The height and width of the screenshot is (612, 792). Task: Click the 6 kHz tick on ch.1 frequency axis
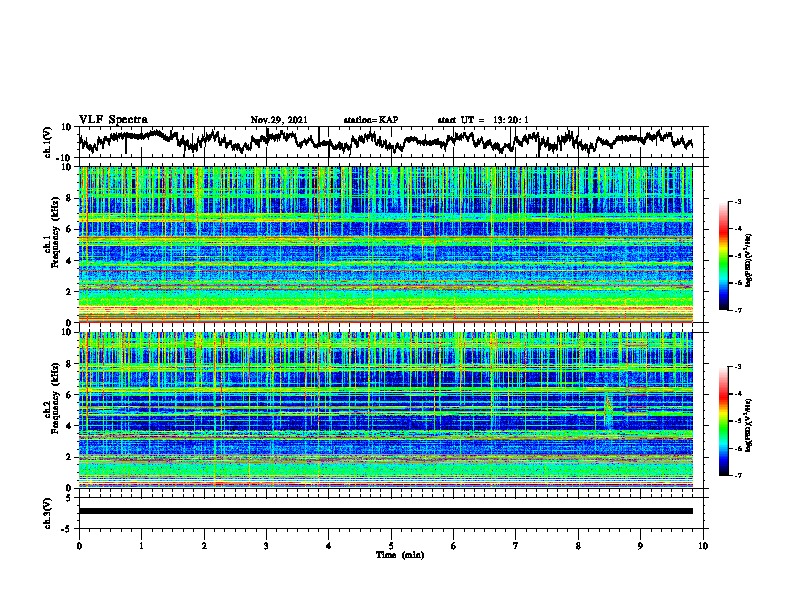(x=70, y=229)
